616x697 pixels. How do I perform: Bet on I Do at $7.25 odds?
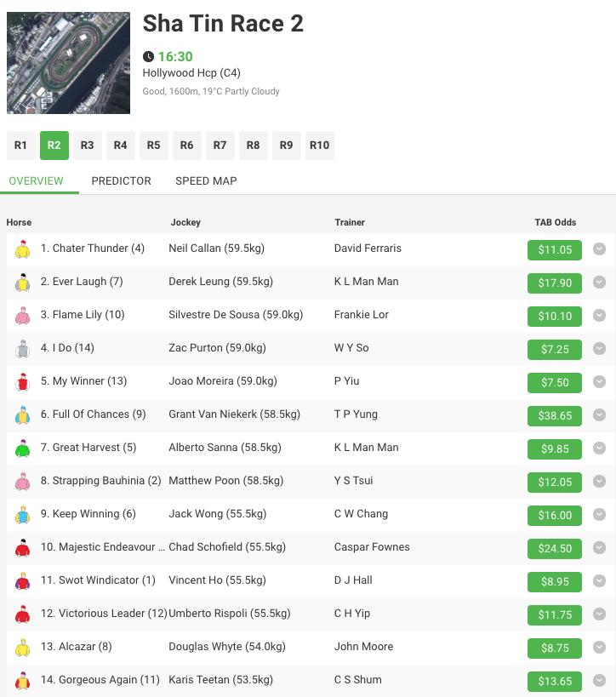pyautogui.click(x=555, y=350)
